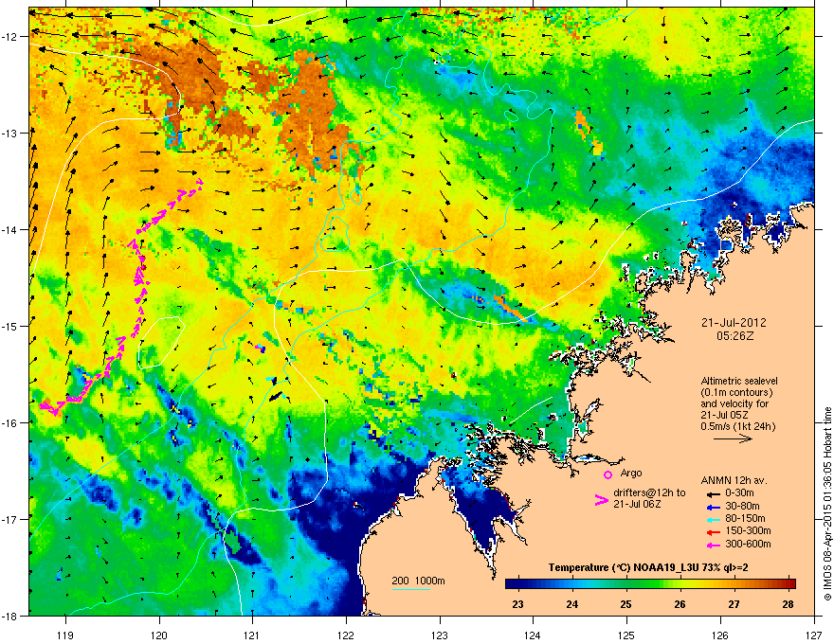Select the red 150-300m ANMN arrow
The height and width of the screenshot is (644, 834).
[x=715, y=531]
